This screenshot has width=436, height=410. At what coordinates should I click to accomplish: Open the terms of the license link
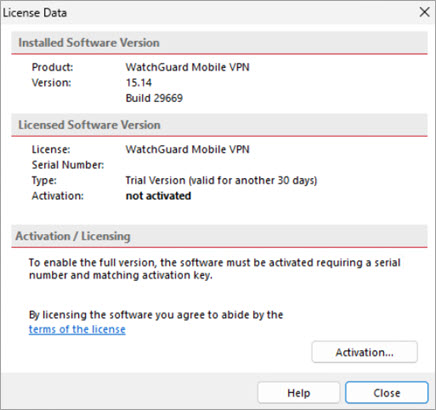point(77,329)
